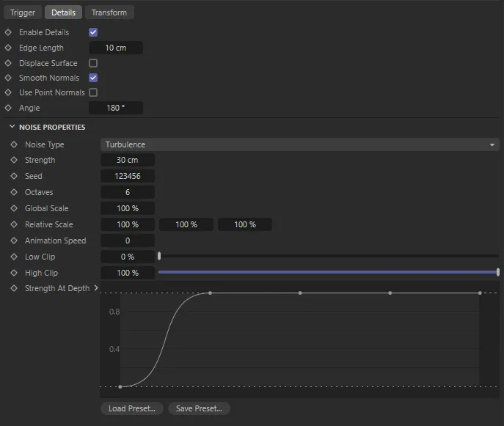Disable the Enable Details checkbox
Image resolution: width=504 pixels, height=426 pixels.
click(93, 32)
